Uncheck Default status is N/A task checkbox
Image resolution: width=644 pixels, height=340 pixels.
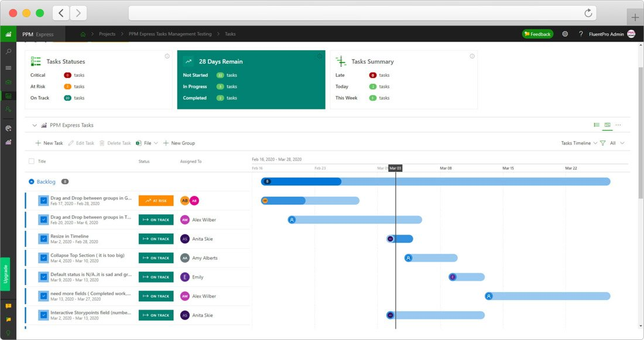click(43, 277)
